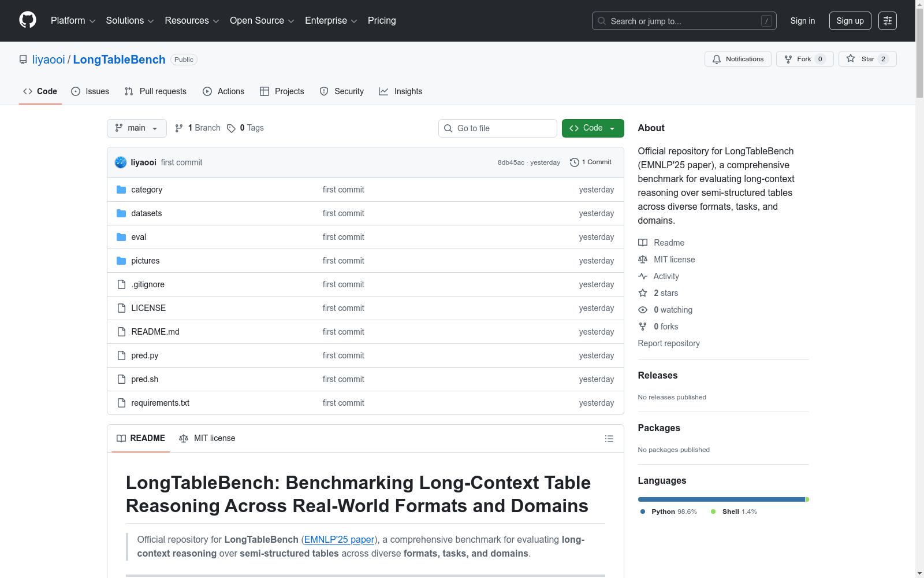The image size is (924, 578).
Task: Switch to the Pull requests tab
Action: tap(155, 91)
